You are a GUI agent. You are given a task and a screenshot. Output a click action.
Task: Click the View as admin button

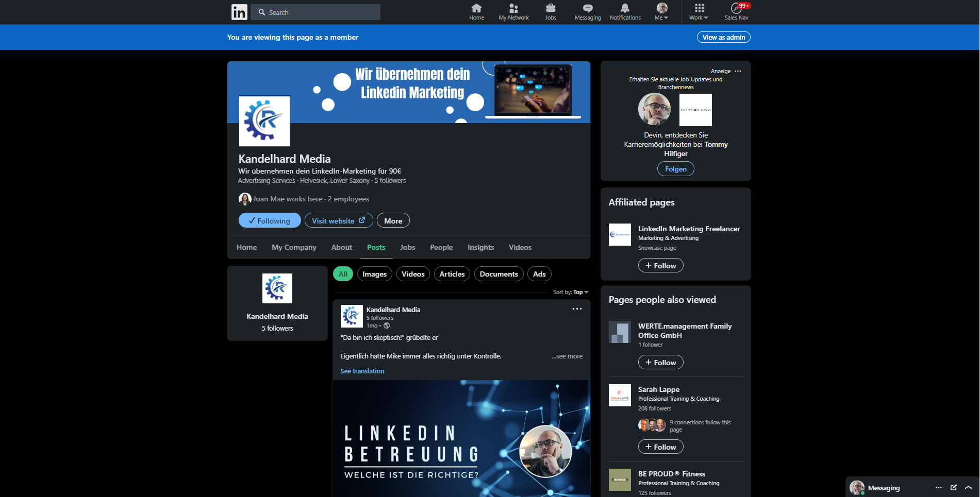coord(723,37)
